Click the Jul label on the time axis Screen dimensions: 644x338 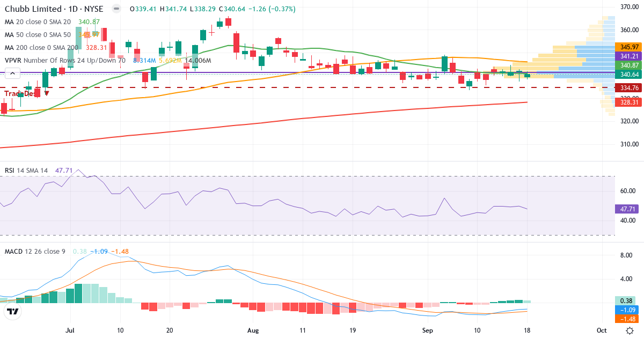point(71,330)
